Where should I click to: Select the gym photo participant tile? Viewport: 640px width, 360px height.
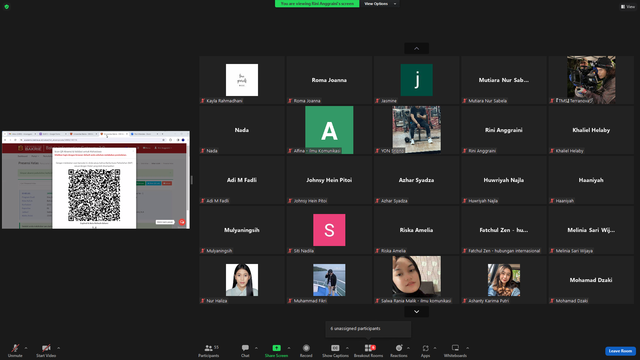(416, 130)
